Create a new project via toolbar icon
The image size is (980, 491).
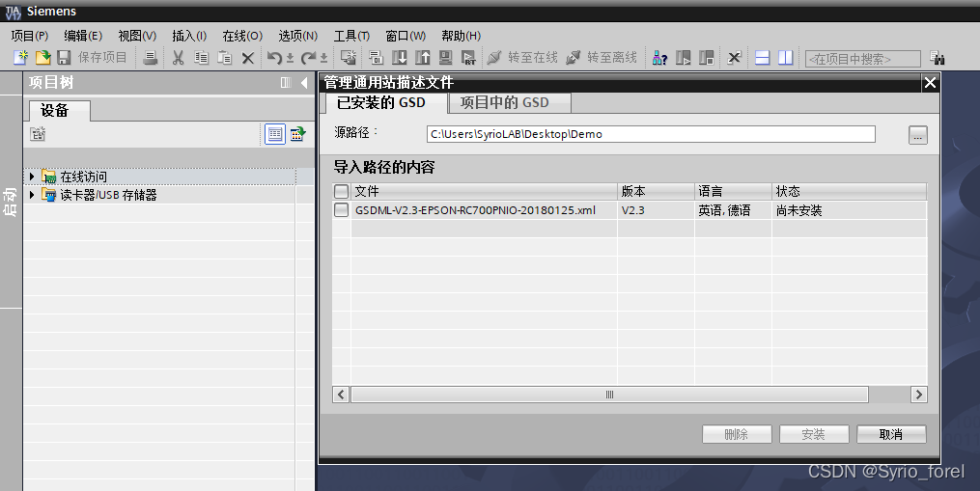click(20, 58)
